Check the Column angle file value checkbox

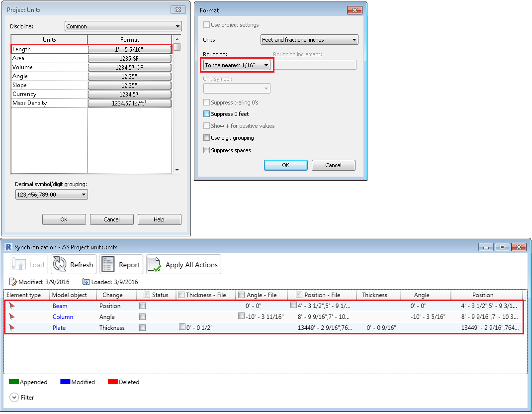241,316
